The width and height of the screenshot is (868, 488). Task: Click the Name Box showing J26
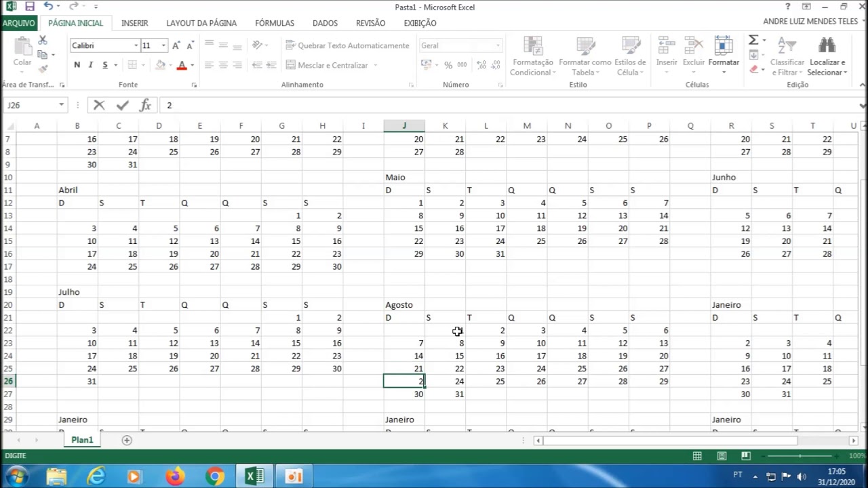(31, 105)
